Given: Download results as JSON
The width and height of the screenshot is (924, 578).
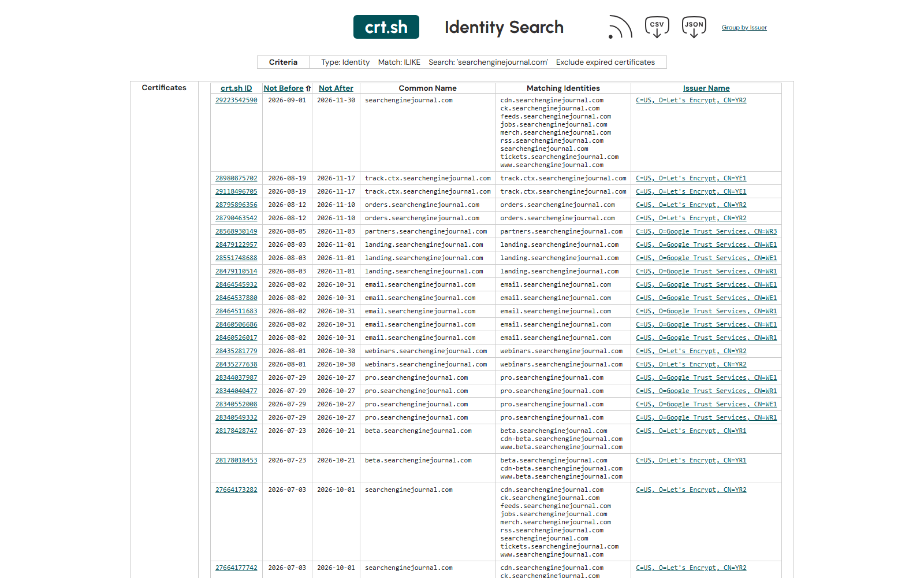Looking at the screenshot, I should (x=694, y=27).
